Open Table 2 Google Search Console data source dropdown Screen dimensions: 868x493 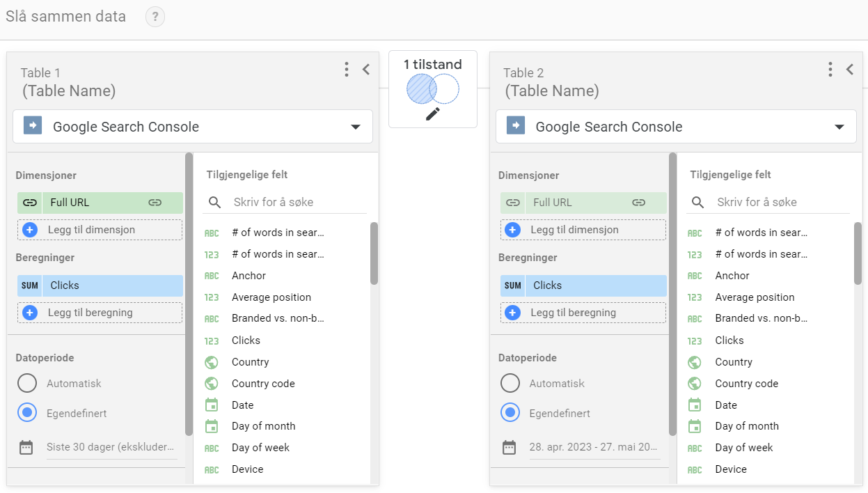point(676,127)
